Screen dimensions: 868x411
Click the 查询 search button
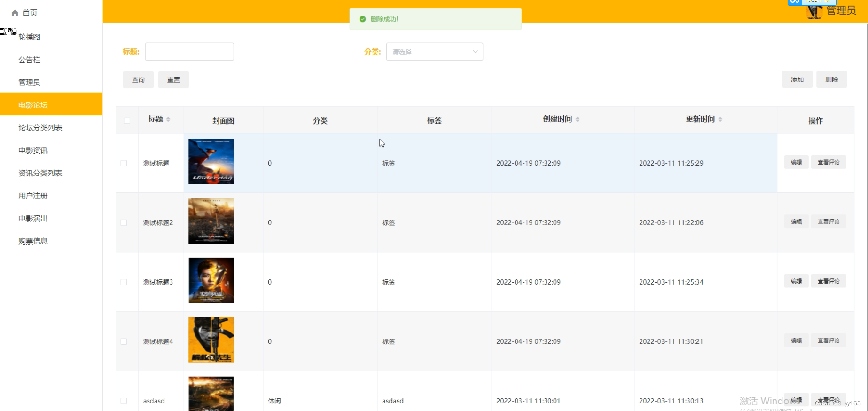pos(138,80)
